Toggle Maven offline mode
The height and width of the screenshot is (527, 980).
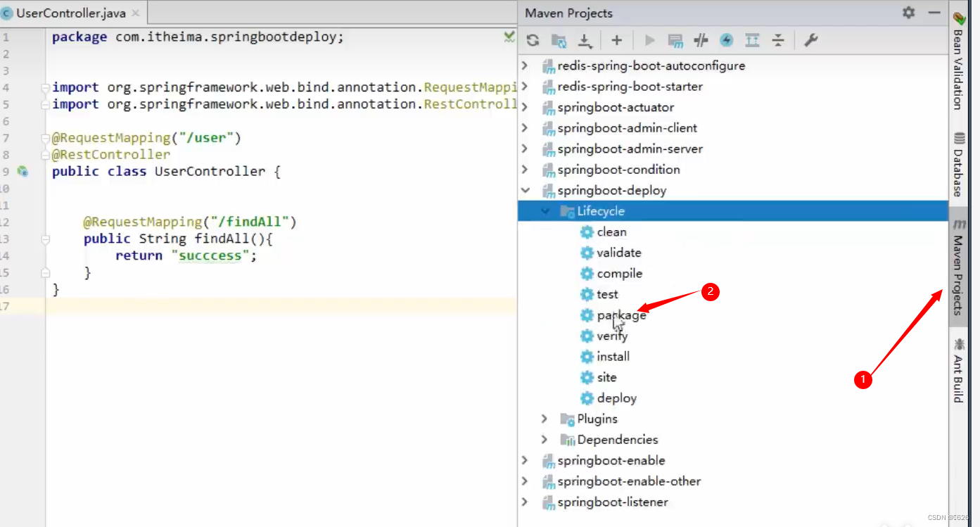point(701,40)
